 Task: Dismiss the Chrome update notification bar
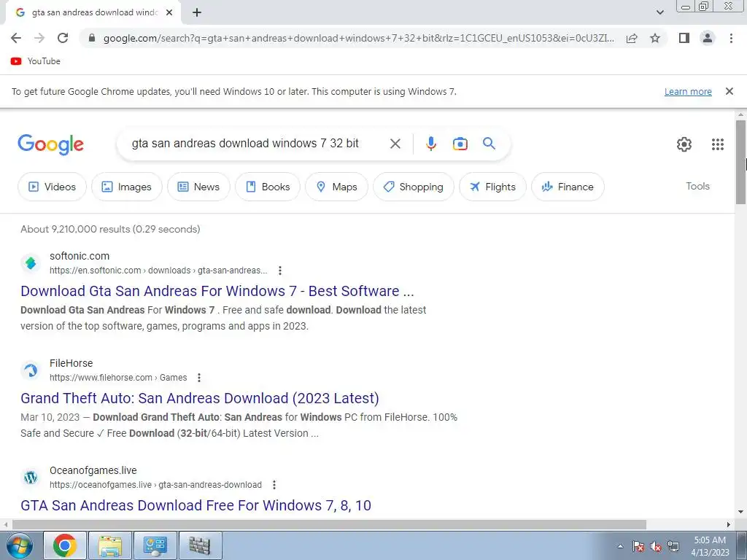[729, 91]
